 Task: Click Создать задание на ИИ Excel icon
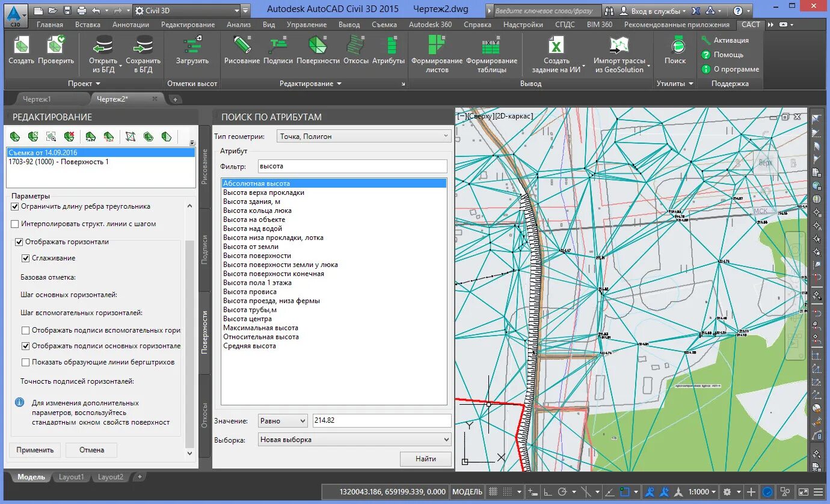(556, 46)
